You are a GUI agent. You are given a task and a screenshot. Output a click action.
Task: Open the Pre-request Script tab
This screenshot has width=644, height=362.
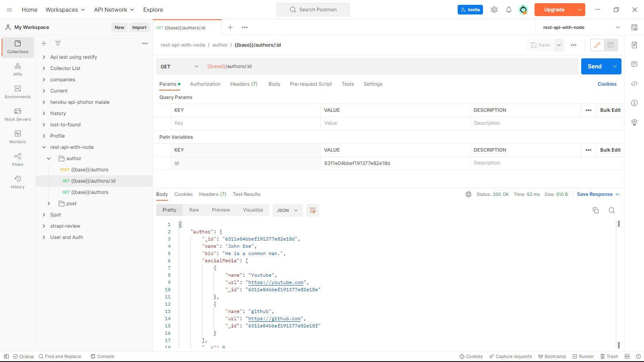[x=311, y=84]
